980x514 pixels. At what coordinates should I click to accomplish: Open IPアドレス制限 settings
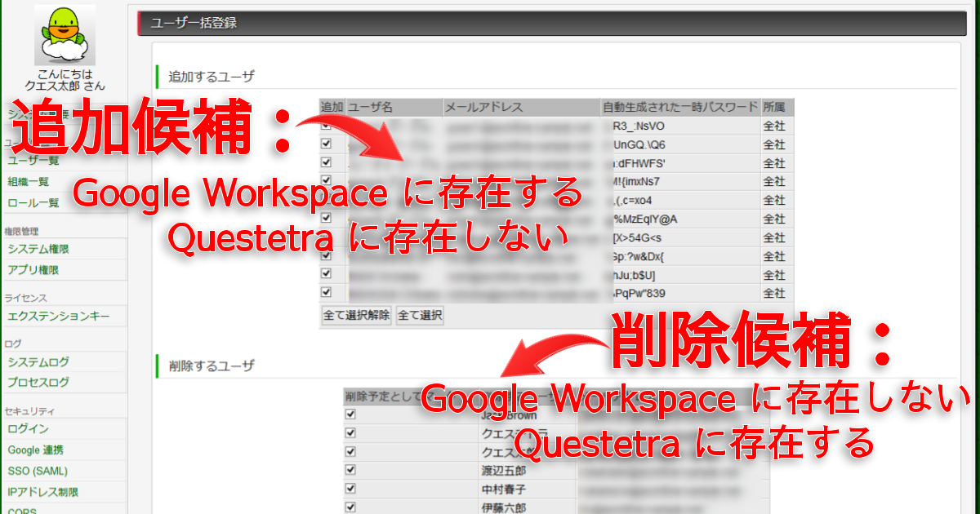click(x=43, y=492)
